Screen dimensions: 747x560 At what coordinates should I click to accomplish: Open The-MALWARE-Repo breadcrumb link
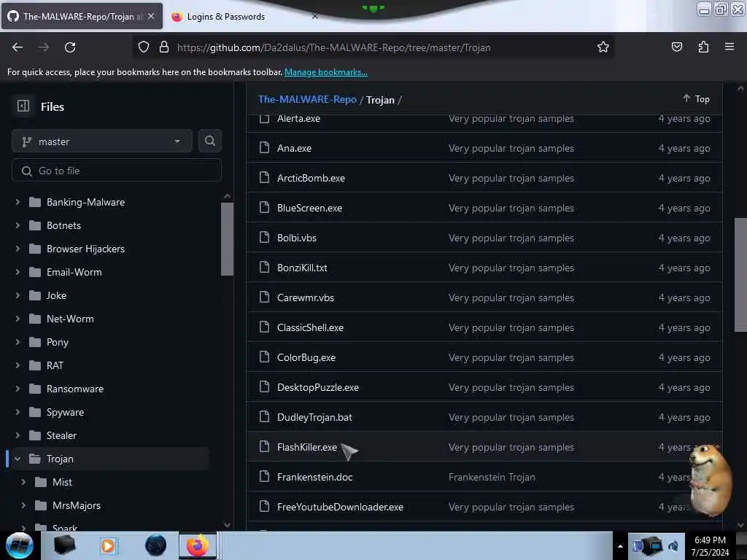(x=307, y=99)
